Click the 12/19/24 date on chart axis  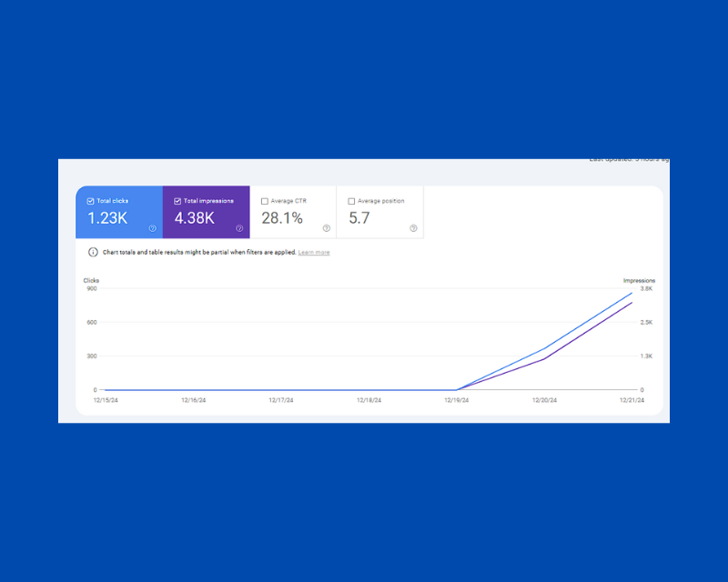pyautogui.click(x=457, y=399)
